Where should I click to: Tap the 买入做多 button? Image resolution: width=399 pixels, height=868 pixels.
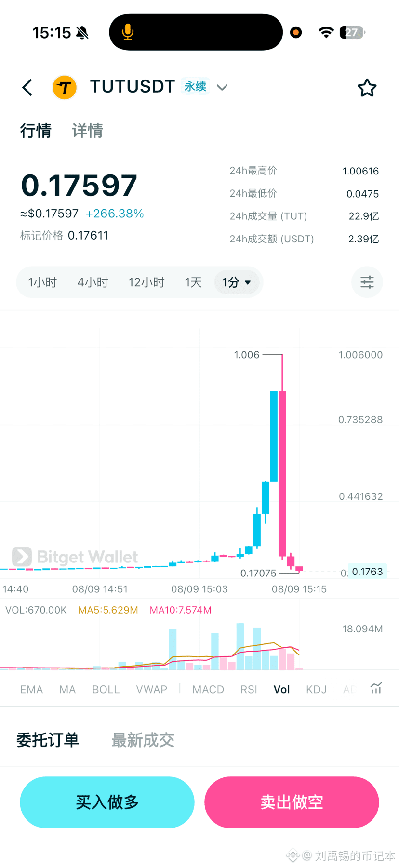[x=107, y=802]
